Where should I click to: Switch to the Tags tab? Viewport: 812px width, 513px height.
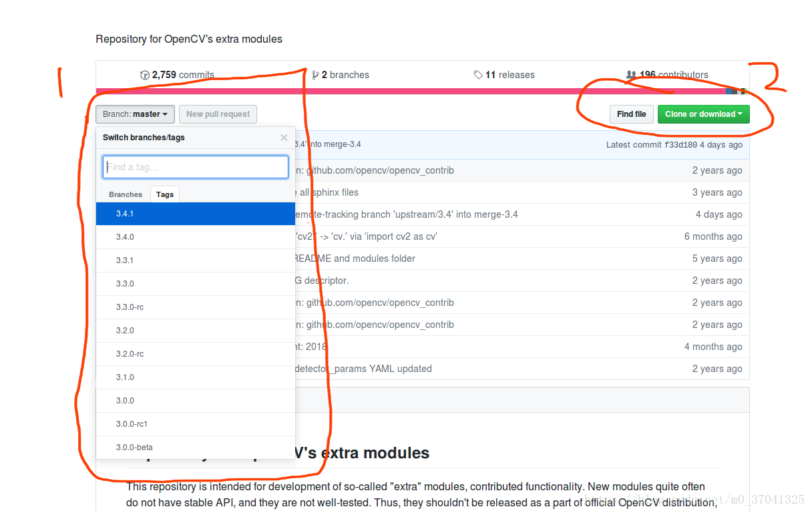tap(165, 194)
